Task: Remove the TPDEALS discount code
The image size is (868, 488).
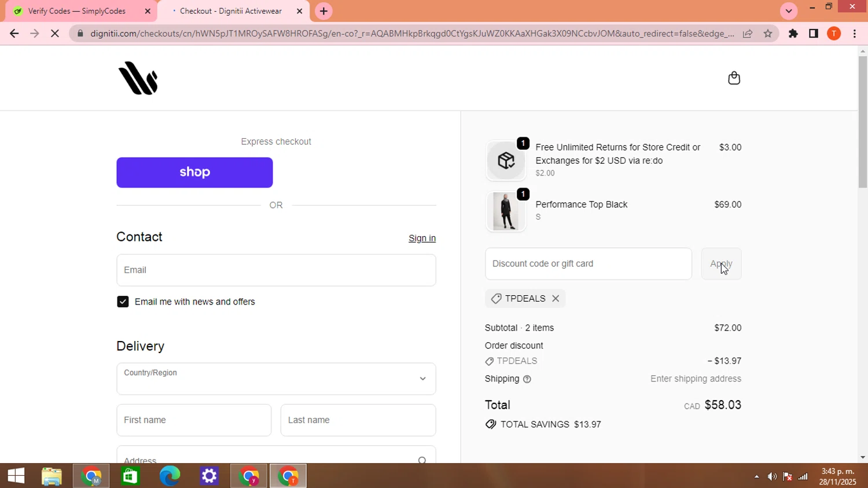Action: [556, 299]
